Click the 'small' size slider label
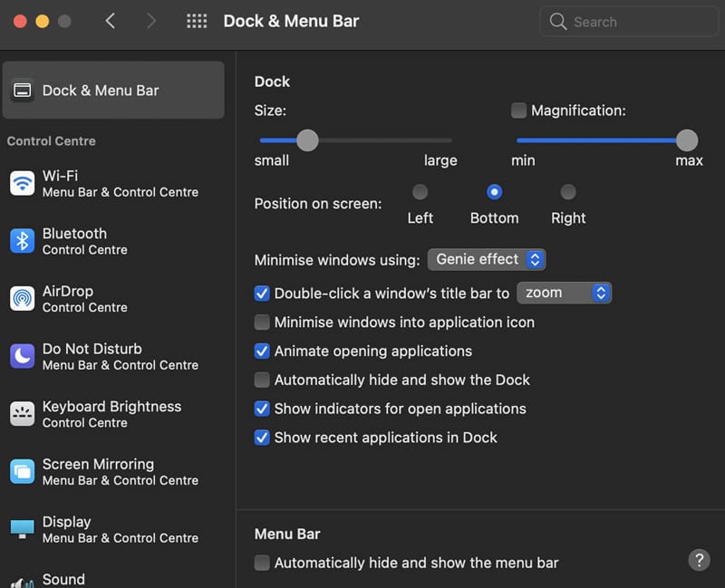The height and width of the screenshot is (588, 725). pyautogui.click(x=271, y=160)
